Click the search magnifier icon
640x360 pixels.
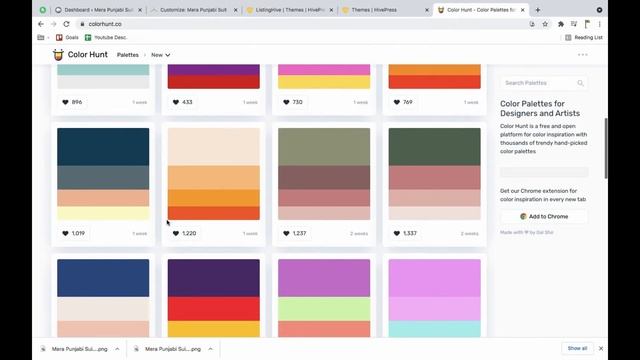[580, 83]
